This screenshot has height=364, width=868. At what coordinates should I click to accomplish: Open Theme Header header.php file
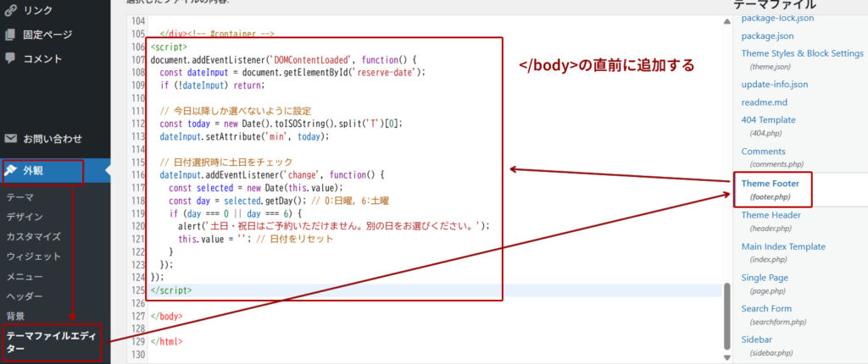[771, 215]
